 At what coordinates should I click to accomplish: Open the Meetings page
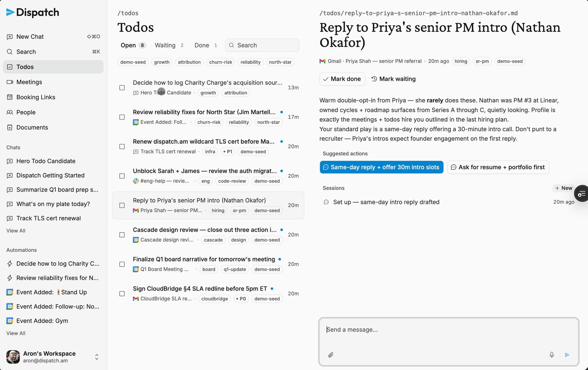click(x=53, y=82)
